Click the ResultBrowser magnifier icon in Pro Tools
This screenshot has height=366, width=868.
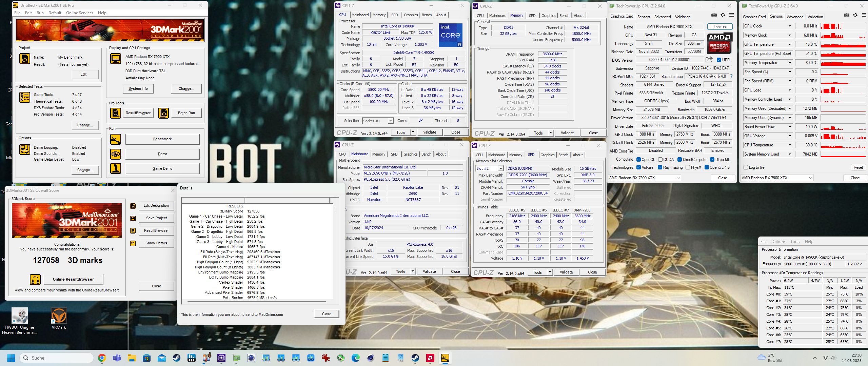[116, 113]
